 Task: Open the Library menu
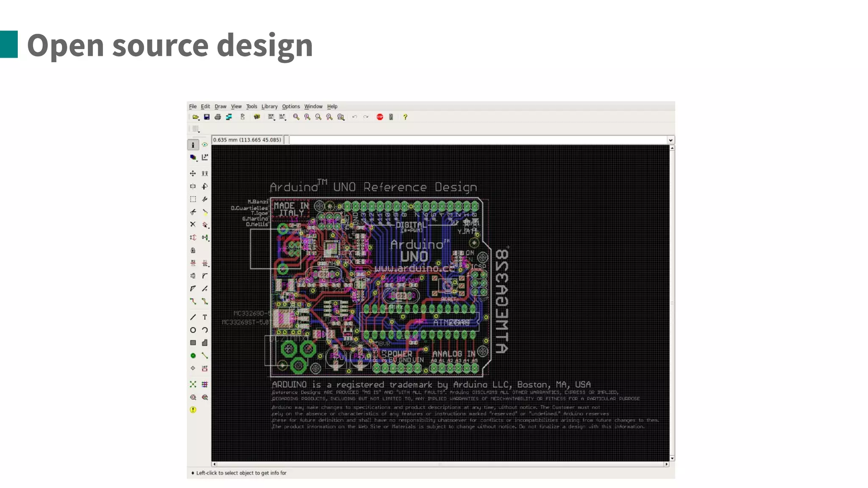269,106
